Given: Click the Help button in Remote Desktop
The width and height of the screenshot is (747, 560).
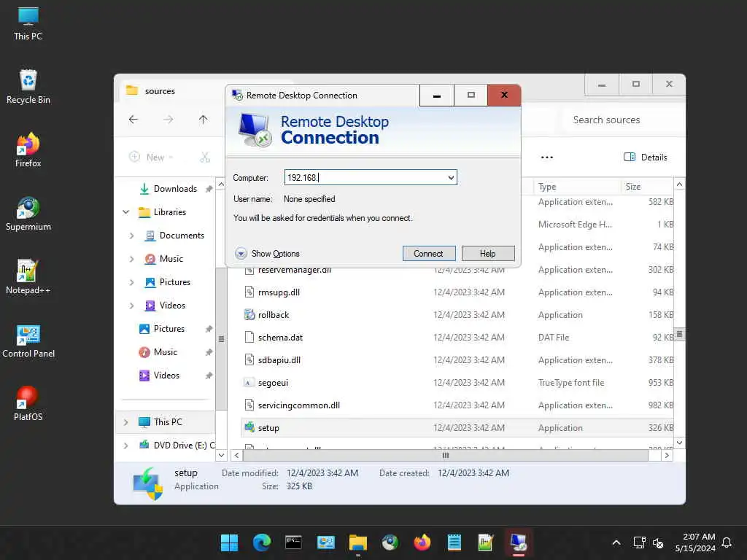Looking at the screenshot, I should [x=488, y=253].
